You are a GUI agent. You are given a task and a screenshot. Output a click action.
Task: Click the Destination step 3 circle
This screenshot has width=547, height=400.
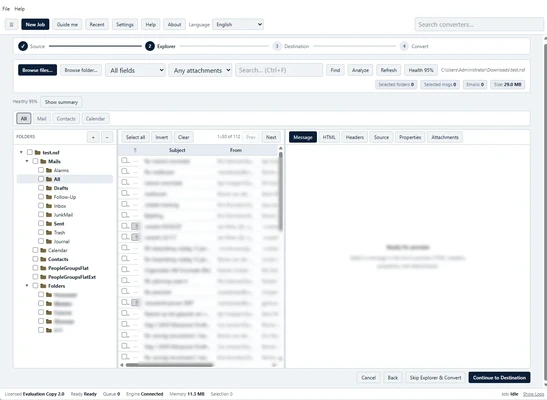tap(277, 46)
